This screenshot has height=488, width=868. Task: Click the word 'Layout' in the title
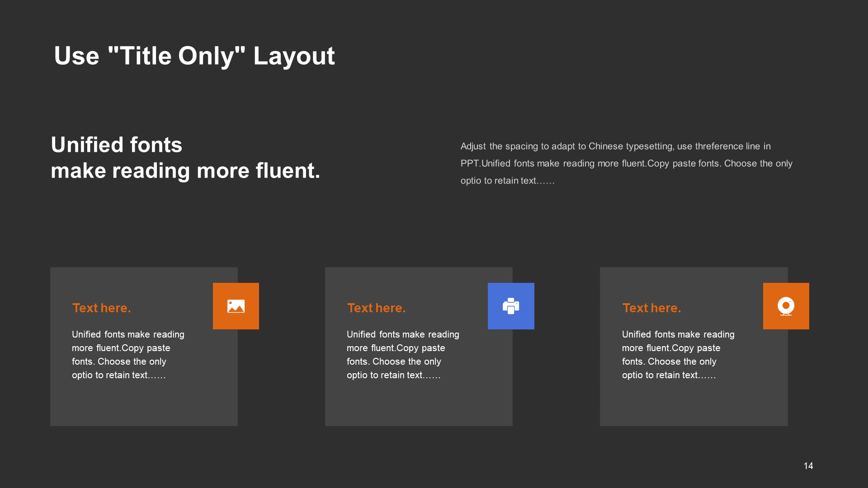[294, 56]
